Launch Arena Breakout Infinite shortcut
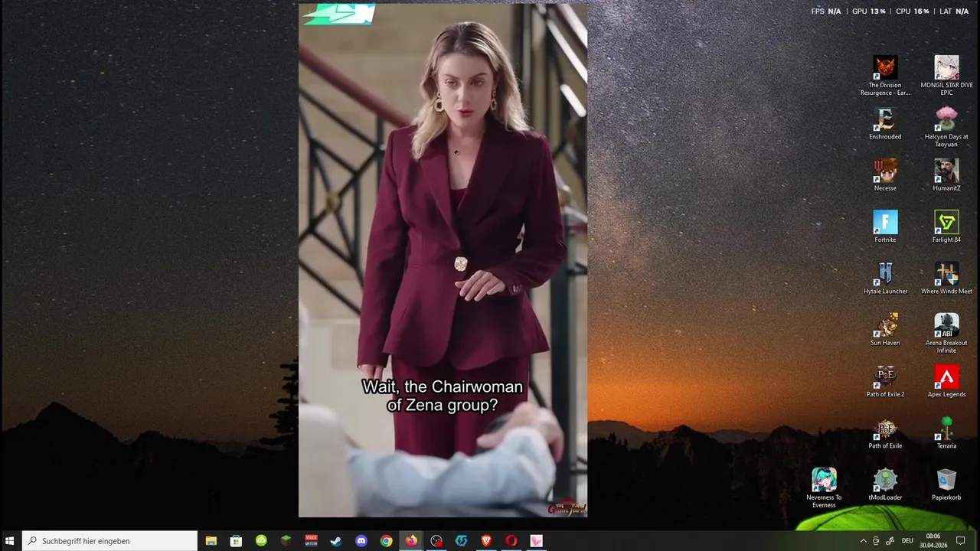 tap(946, 333)
